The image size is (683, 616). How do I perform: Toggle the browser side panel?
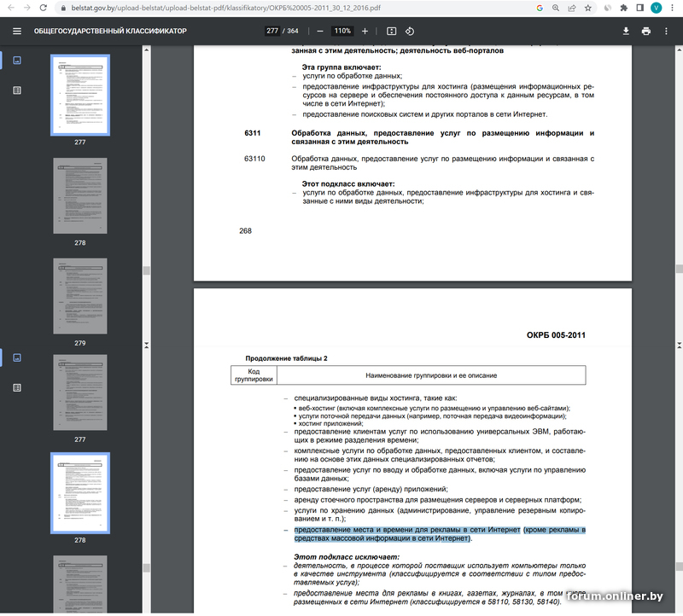[639, 8]
